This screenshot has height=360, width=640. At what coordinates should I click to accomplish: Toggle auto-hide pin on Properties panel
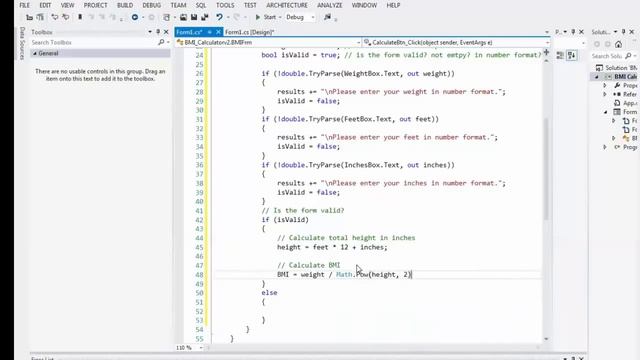click(573, 32)
